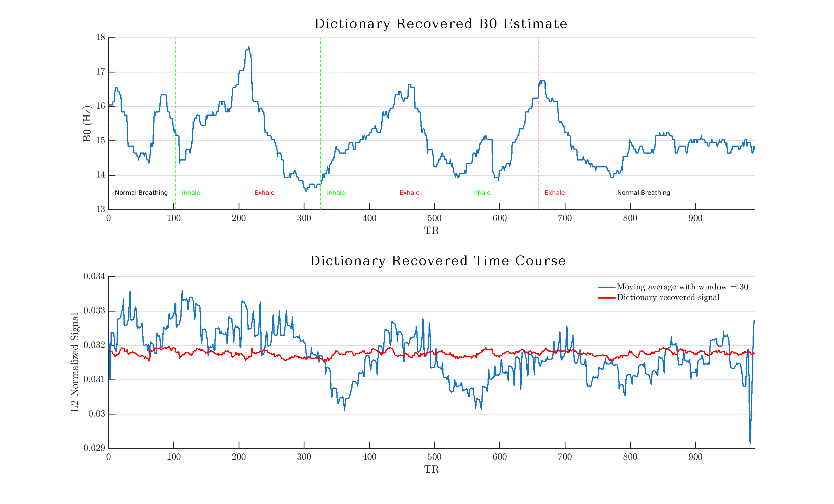Click the right 'Normal Breathing' annotation
The height and width of the screenshot is (504, 834).
(x=643, y=193)
